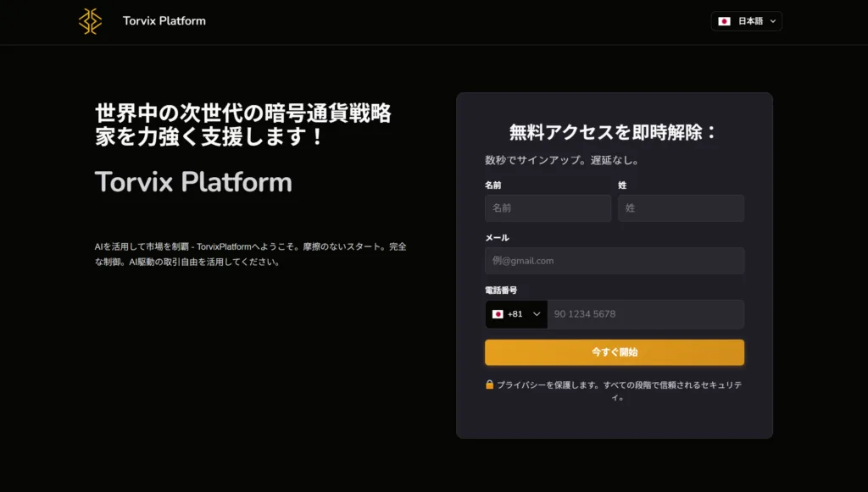868x492 pixels.
Task: Select the メール email input field
Action: point(615,261)
